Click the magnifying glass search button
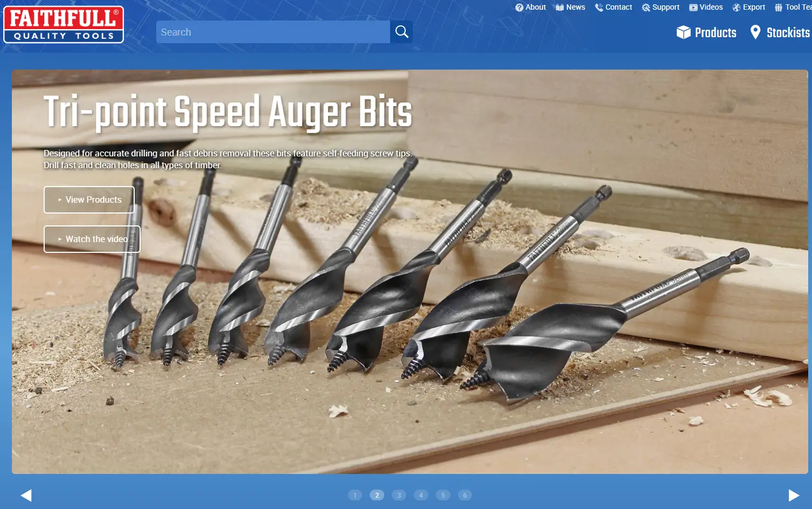The height and width of the screenshot is (509, 812). tap(401, 32)
